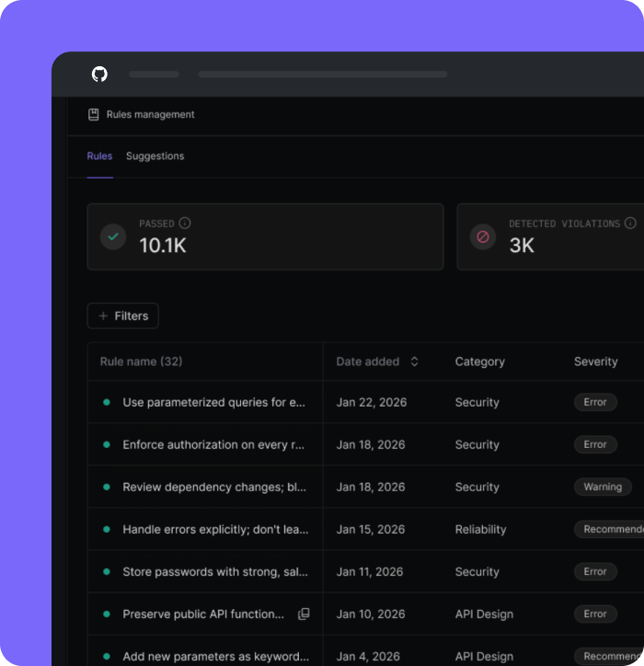Click the Severity column header

(595, 362)
